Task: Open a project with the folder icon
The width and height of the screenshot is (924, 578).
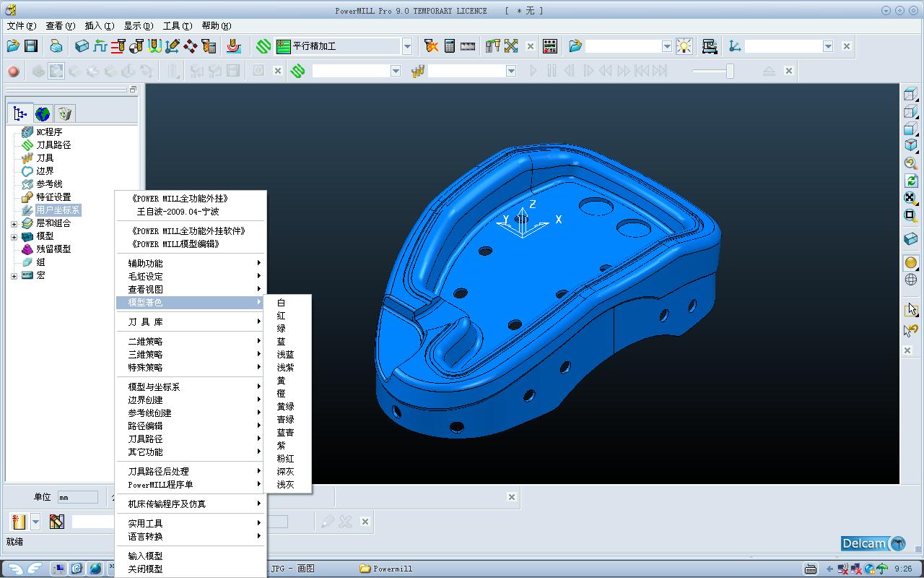Action: tap(13, 46)
